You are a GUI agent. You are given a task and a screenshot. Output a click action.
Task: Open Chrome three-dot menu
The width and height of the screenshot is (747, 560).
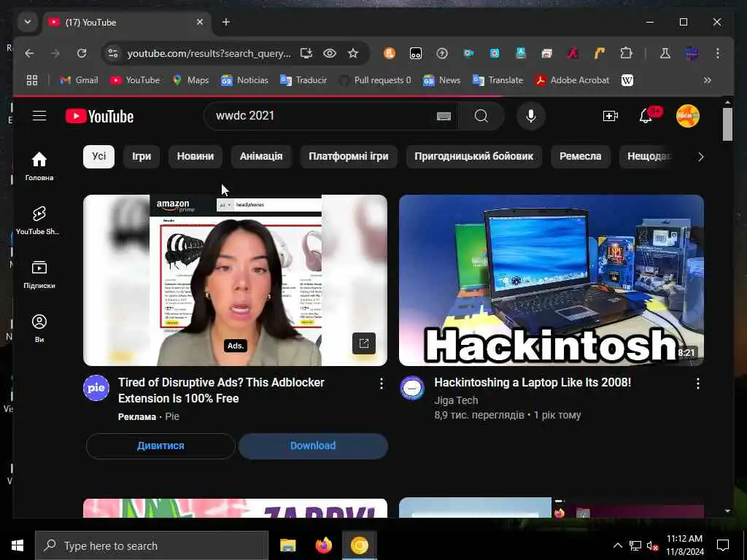pyautogui.click(x=718, y=53)
